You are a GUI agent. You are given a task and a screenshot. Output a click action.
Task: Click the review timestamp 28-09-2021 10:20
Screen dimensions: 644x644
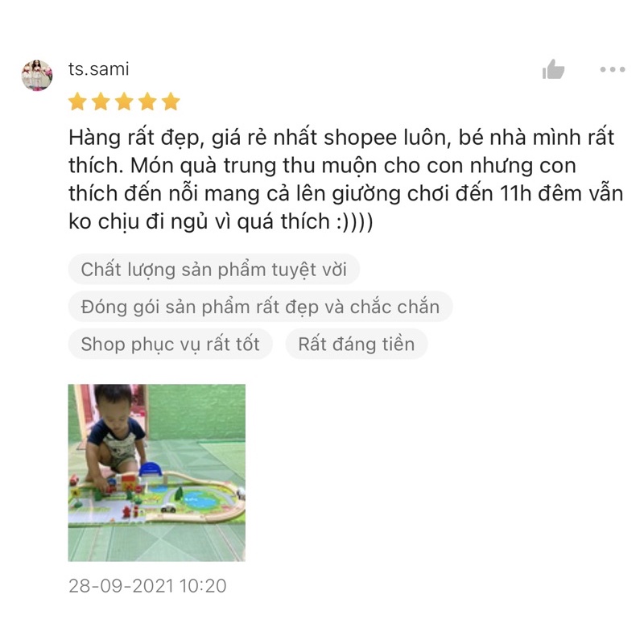pyautogui.click(x=147, y=586)
